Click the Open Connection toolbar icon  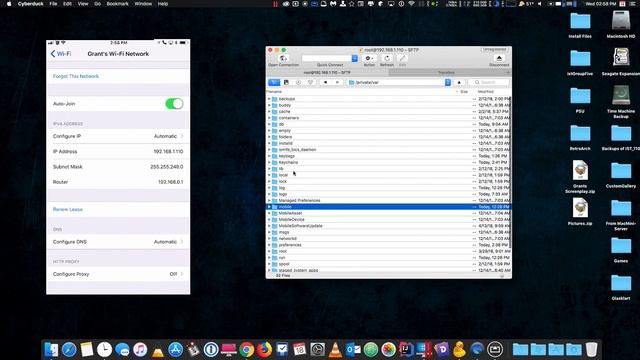click(x=283, y=58)
